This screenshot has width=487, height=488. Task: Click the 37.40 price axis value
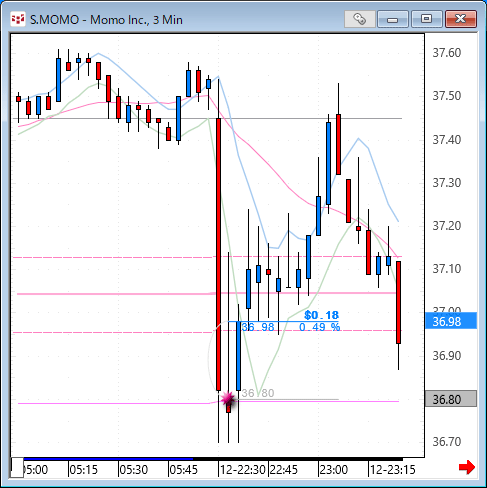[447, 139]
